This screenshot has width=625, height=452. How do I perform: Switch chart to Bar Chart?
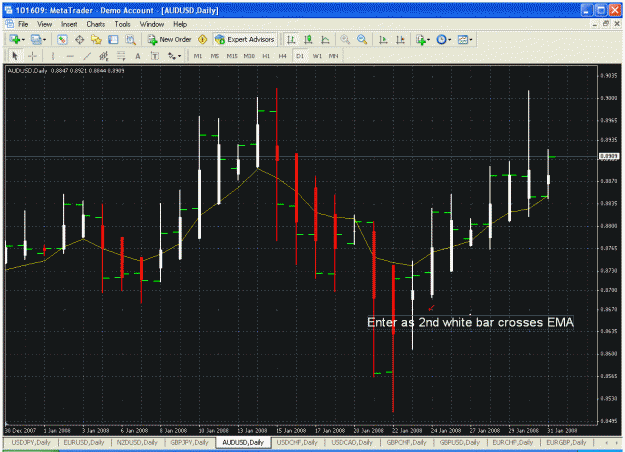coord(291,39)
